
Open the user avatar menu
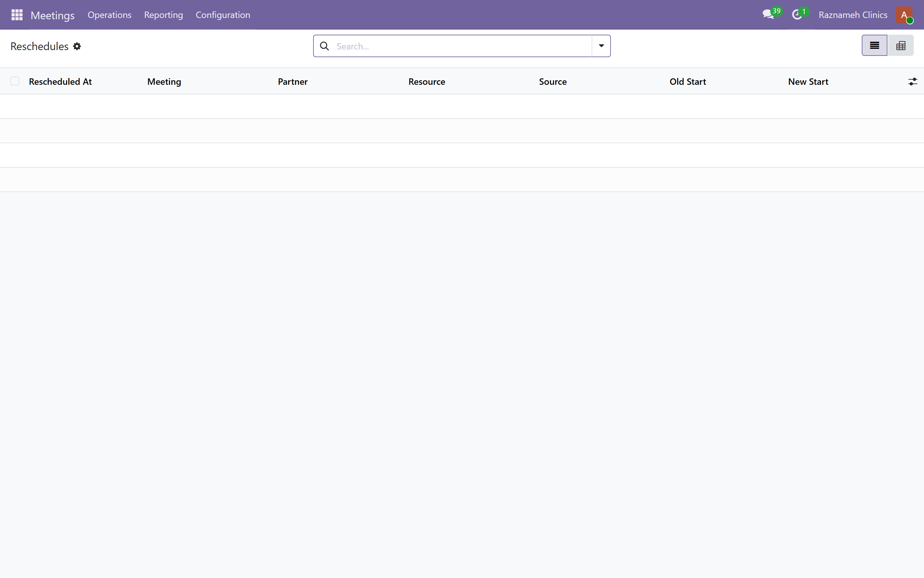[904, 15]
